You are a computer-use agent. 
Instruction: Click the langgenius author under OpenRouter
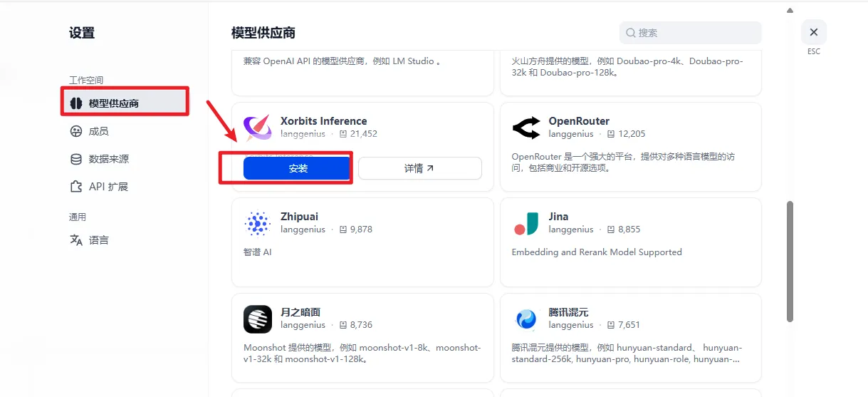tap(571, 134)
